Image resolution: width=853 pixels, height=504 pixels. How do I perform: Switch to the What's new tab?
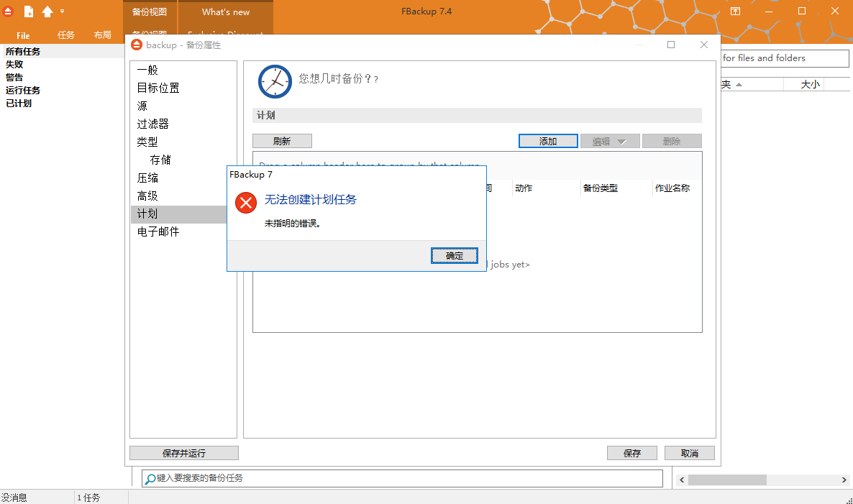tap(226, 12)
